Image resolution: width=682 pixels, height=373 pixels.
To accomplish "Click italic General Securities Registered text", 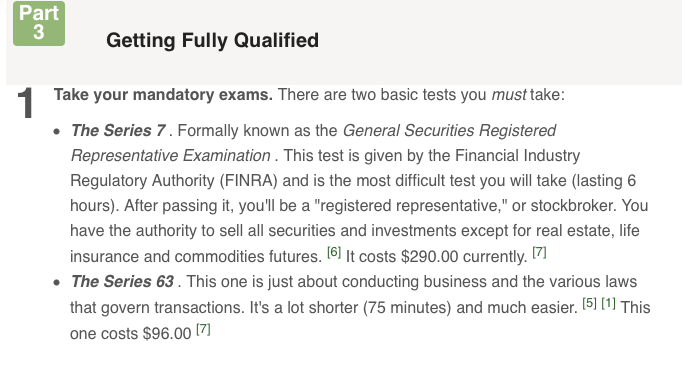I will 449,130.
